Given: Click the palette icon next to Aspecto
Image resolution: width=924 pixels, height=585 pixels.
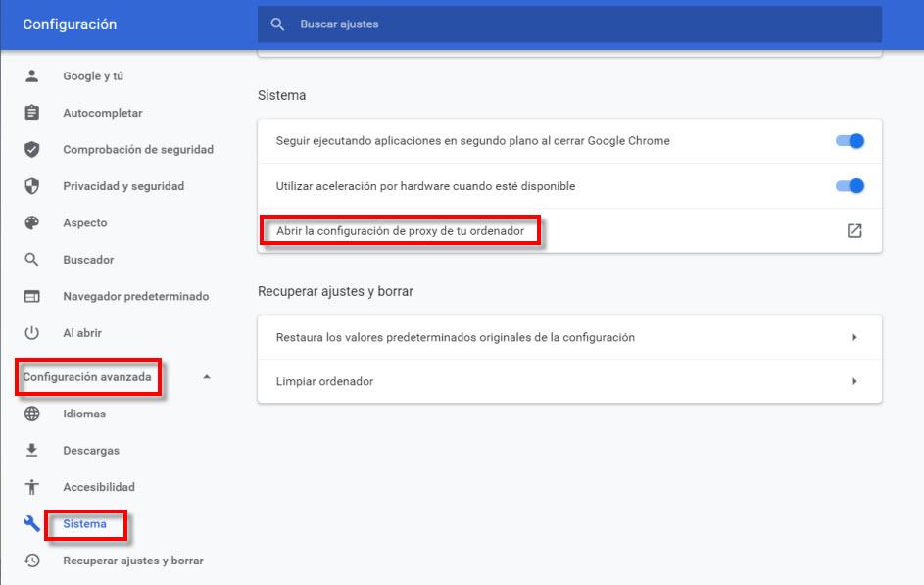Looking at the screenshot, I should coord(32,223).
